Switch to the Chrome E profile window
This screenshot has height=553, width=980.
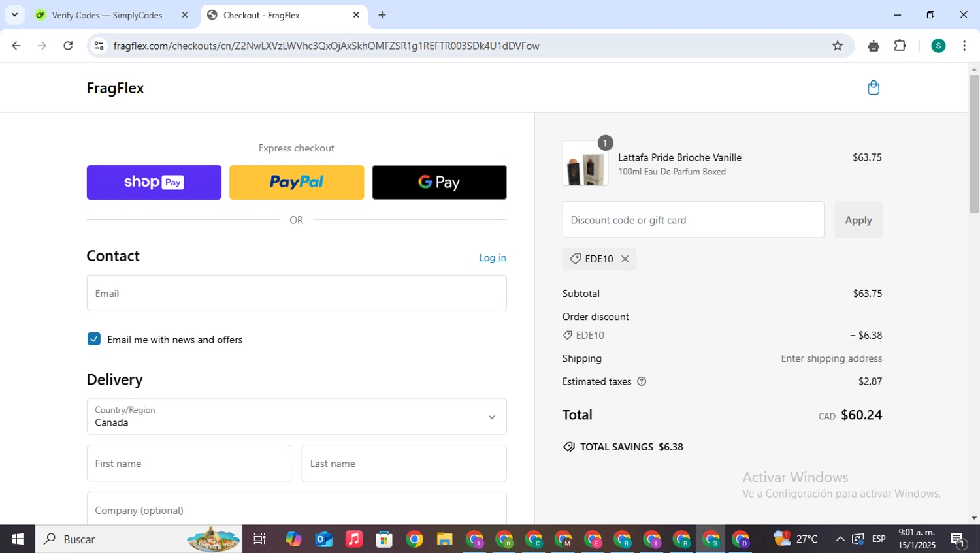tap(593, 539)
